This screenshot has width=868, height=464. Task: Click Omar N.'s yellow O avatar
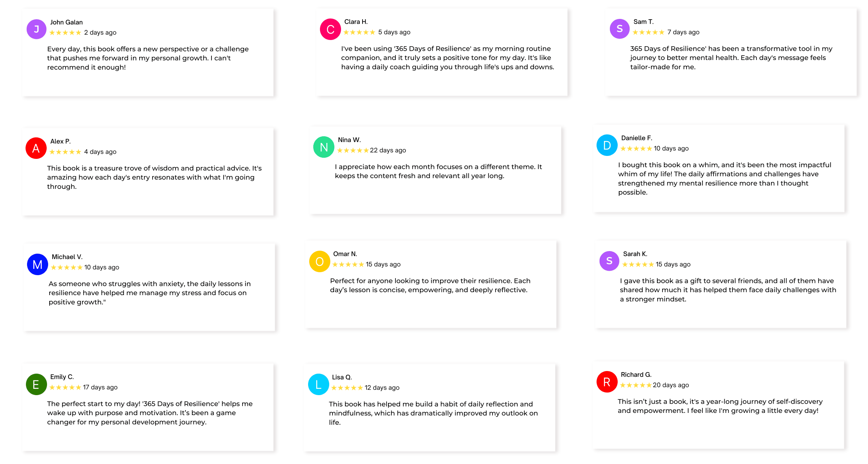tap(319, 261)
